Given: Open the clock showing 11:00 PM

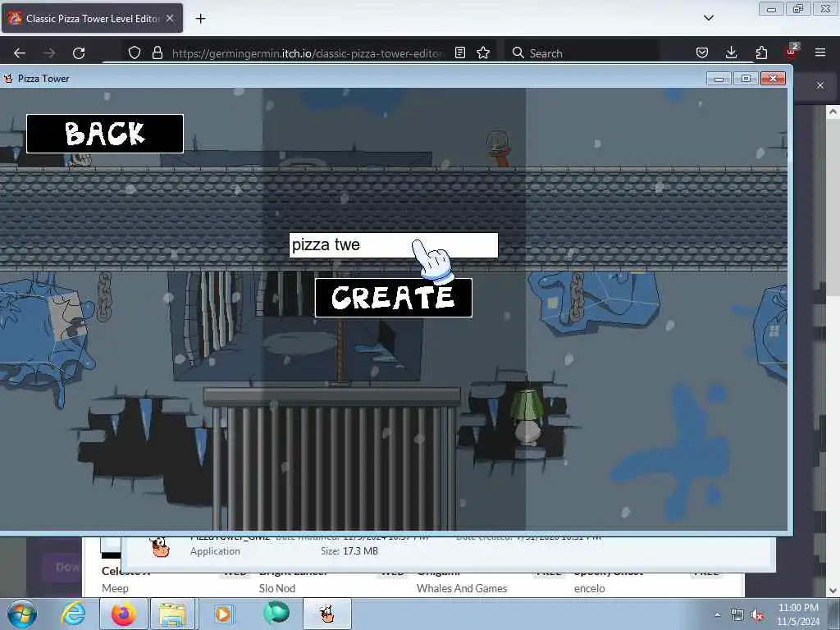Looking at the screenshot, I should pyautogui.click(x=798, y=614).
